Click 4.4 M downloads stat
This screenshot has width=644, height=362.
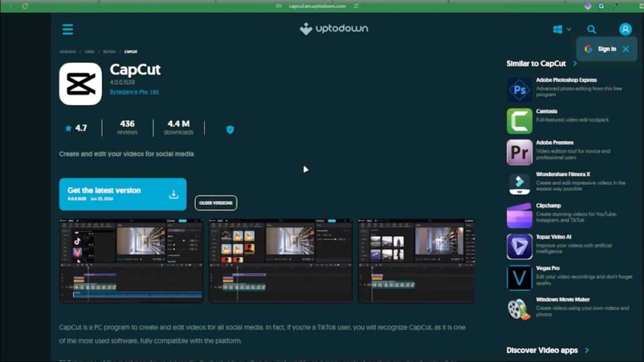179,127
